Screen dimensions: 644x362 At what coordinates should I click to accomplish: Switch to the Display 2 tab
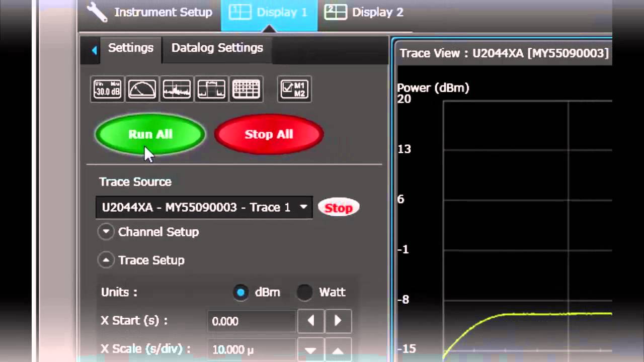365,12
